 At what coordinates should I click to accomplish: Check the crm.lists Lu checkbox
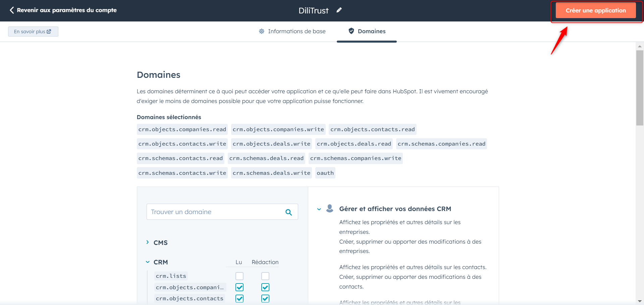[x=239, y=276]
